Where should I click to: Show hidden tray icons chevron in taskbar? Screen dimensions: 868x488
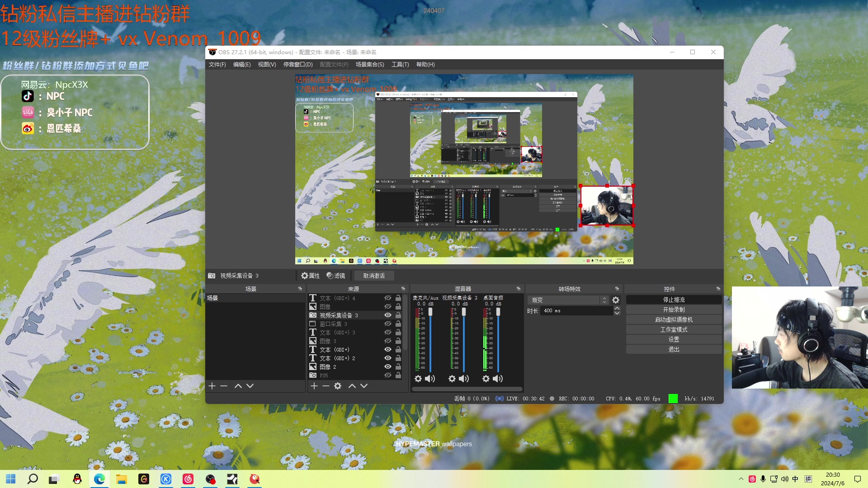(741, 479)
